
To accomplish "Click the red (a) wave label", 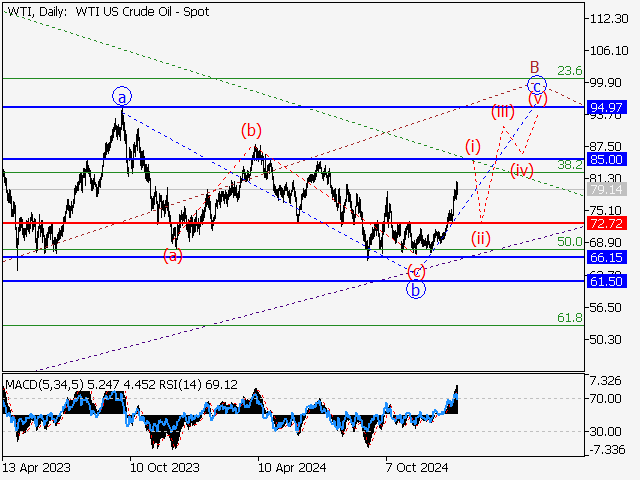I will point(173,255).
